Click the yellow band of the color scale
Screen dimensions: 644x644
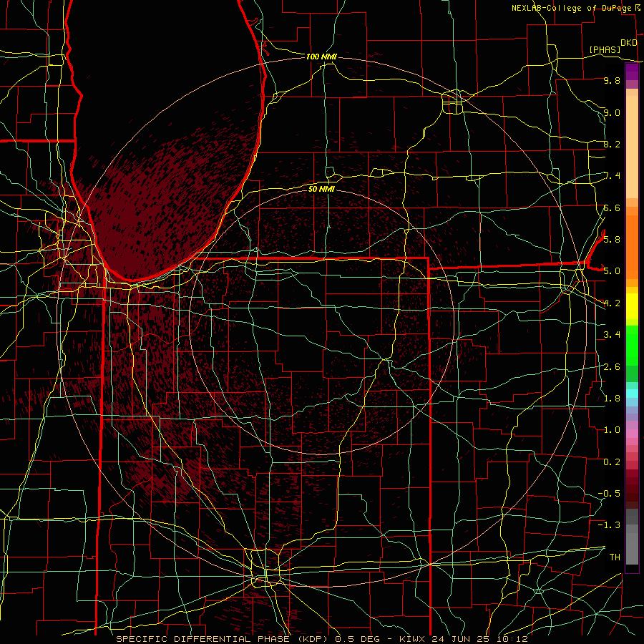[632, 306]
